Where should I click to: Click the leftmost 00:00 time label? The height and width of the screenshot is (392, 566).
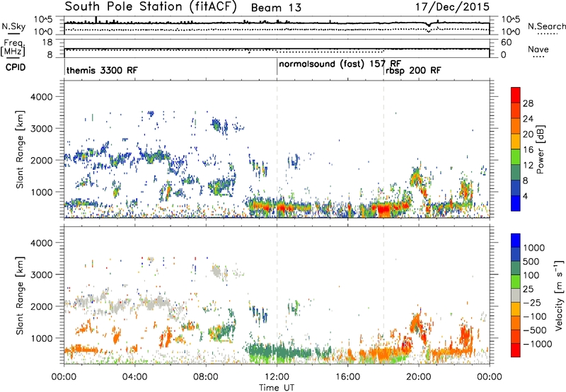64,377
